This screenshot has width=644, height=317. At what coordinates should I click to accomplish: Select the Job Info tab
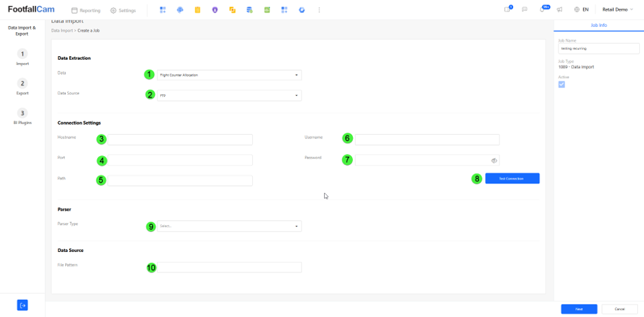coord(598,25)
